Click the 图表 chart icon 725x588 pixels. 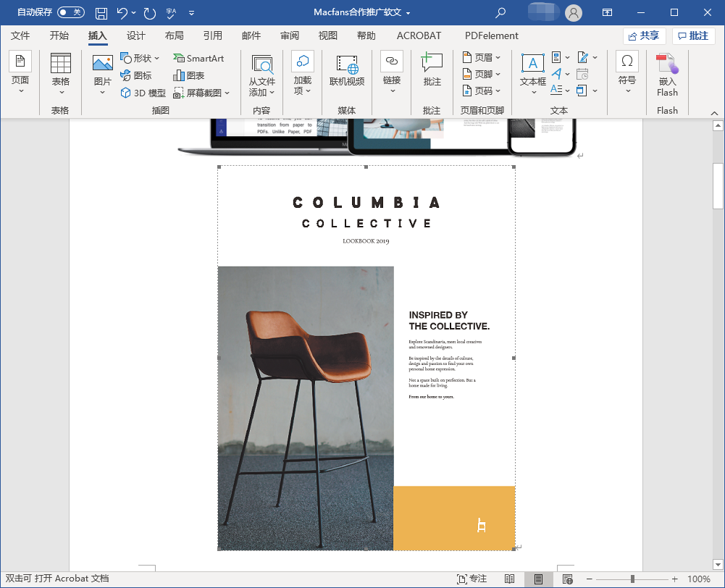(188, 75)
